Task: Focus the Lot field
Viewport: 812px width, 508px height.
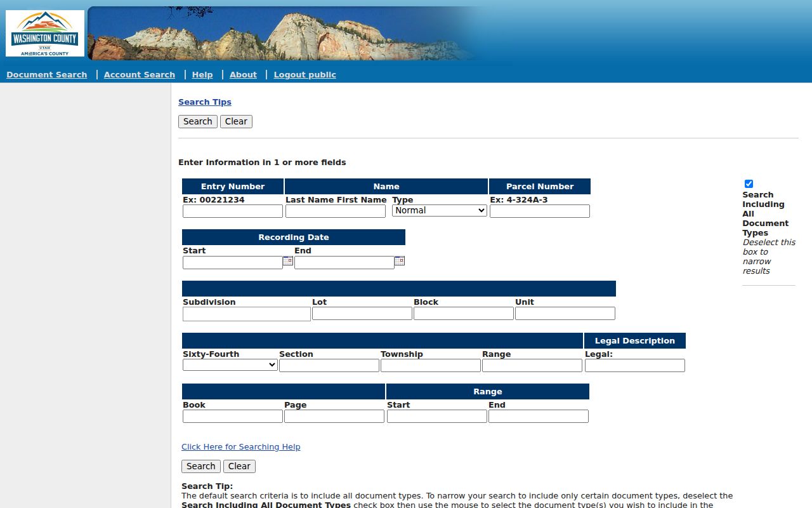Action: tap(362, 313)
